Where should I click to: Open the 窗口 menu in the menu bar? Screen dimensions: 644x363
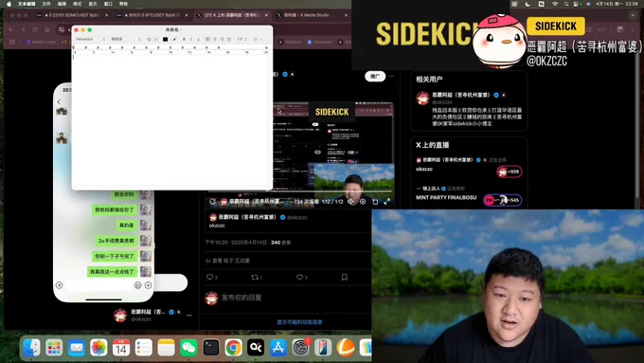tap(108, 4)
